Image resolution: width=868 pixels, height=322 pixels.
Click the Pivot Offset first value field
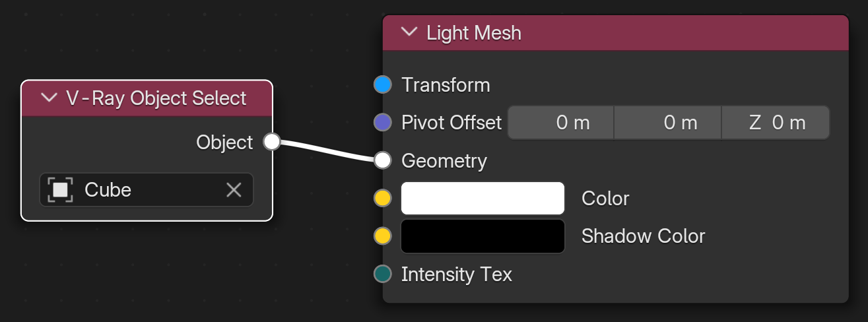(560, 123)
